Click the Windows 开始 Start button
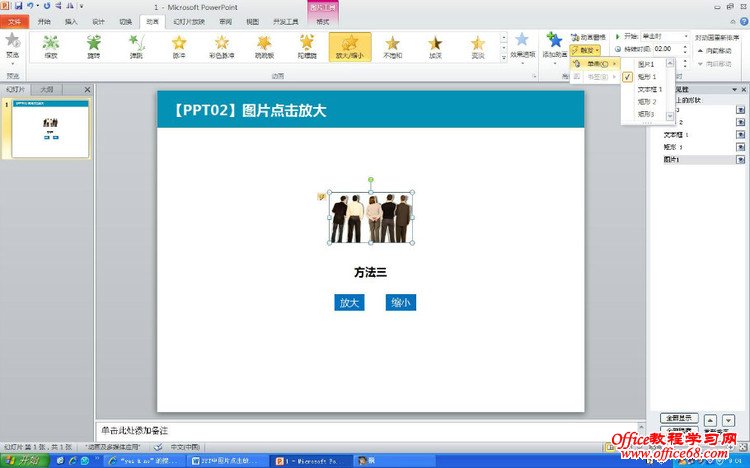This screenshot has width=750, height=468. pyautogui.click(x=25, y=461)
